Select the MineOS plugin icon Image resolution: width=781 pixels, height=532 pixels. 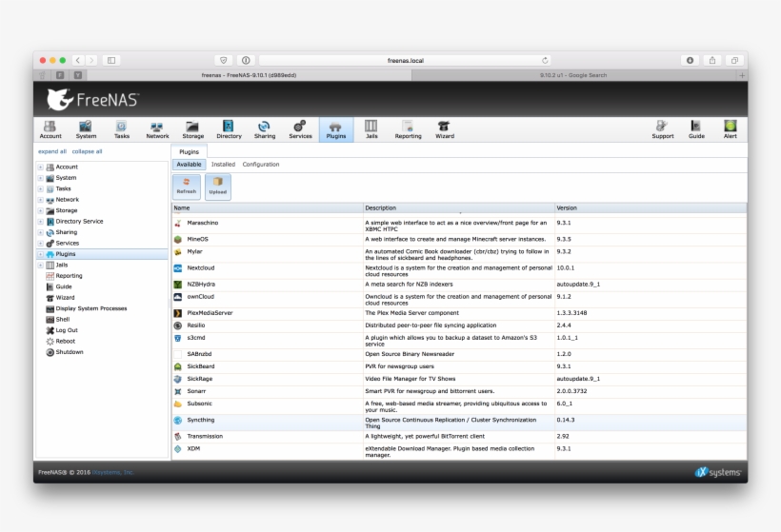coord(178,240)
